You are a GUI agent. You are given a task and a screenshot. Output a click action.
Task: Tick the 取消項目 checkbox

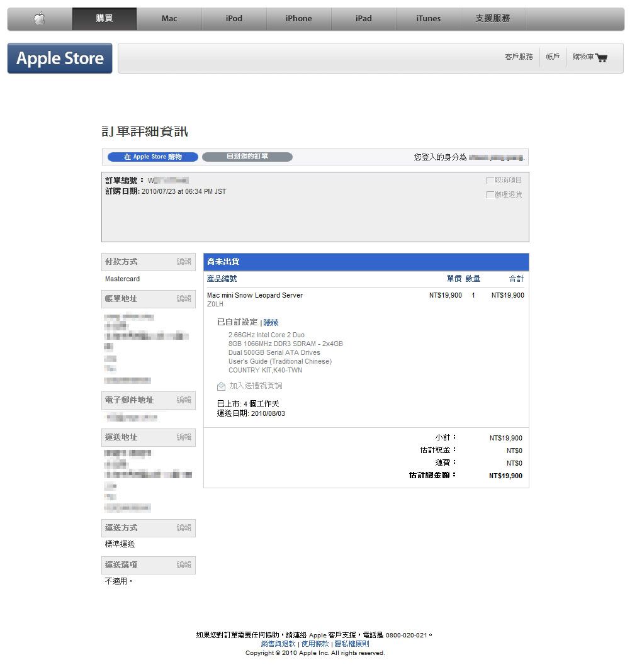[490, 180]
